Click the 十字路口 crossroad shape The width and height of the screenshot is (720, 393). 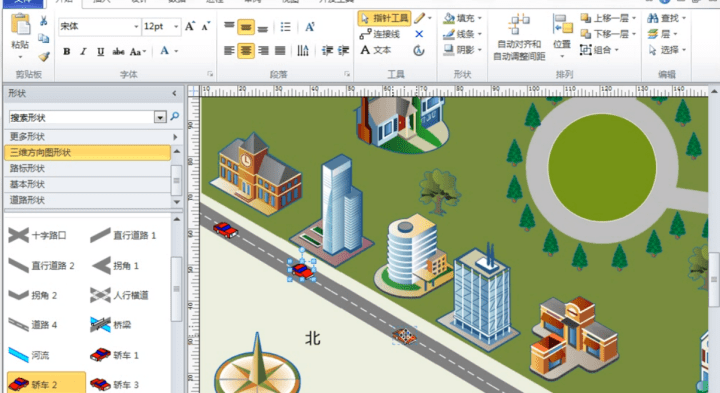click(x=37, y=235)
